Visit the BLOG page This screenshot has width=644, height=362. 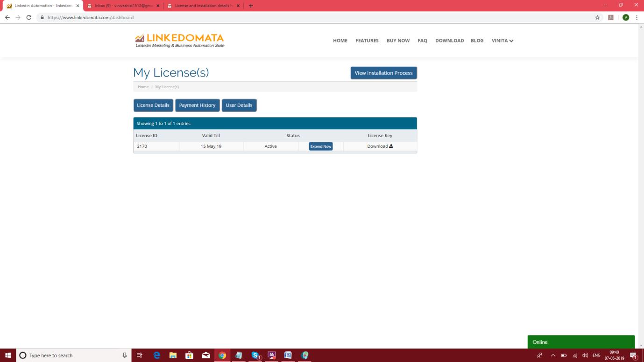477,41
